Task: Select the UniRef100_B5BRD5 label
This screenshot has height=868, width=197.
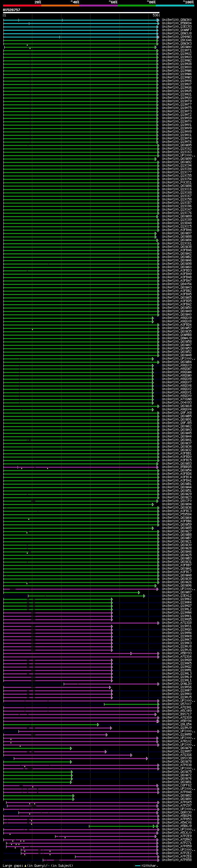Action: point(177,467)
